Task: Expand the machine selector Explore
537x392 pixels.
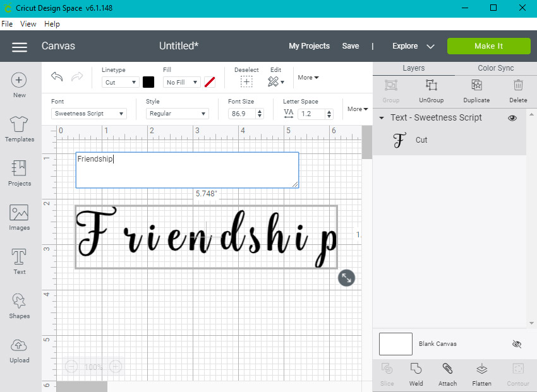Action: click(413, 46)
